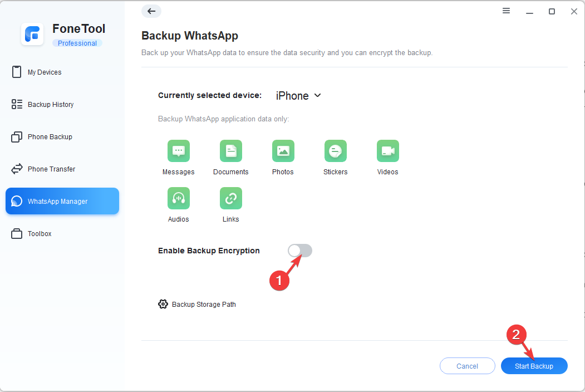Click the Videos data type icon
This screenshot has height=392, width=585.
tap(387, 151)
